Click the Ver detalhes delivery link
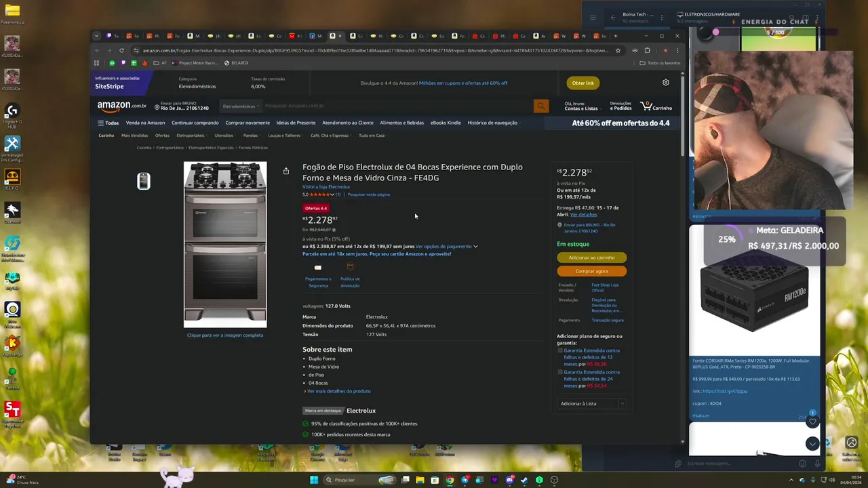This screenshot has height=488, width=868. 583,215
